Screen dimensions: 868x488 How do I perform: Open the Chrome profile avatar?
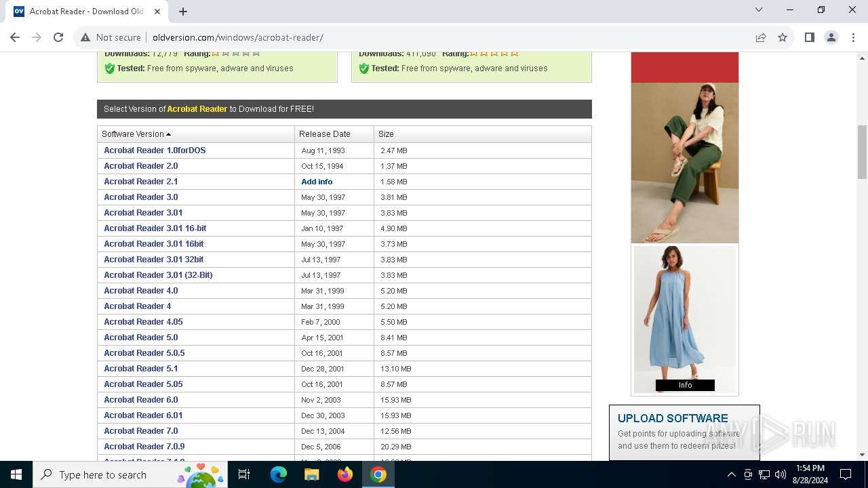[831, 37]
